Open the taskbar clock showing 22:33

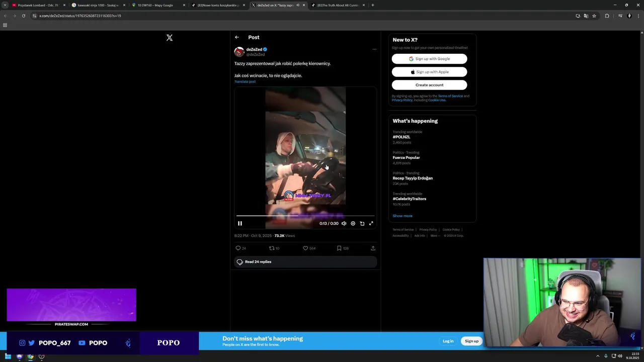click(632, 356)
